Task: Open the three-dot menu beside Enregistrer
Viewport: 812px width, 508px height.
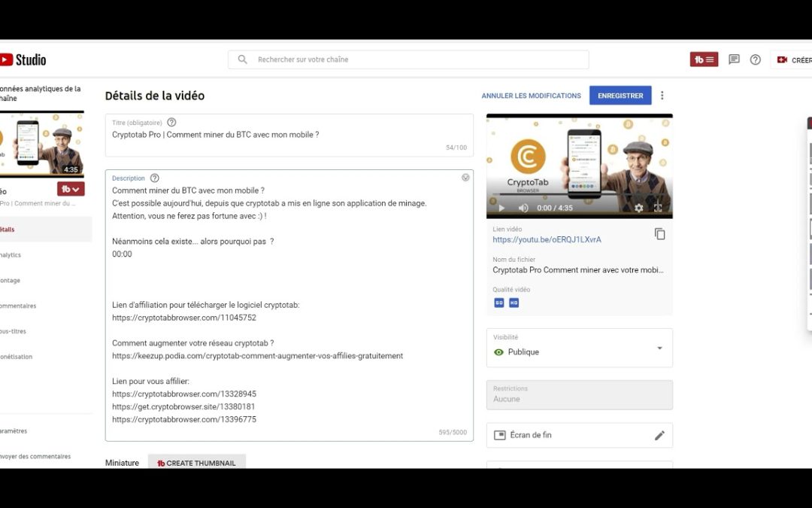Action: pyautogui.click(x=662, y=95)
